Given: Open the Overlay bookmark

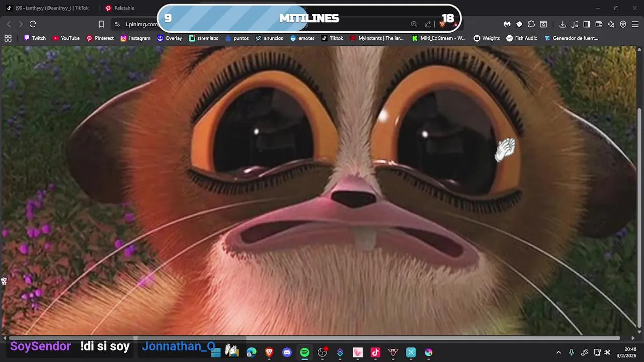Looking at the screenshot, I should (170, 38).
